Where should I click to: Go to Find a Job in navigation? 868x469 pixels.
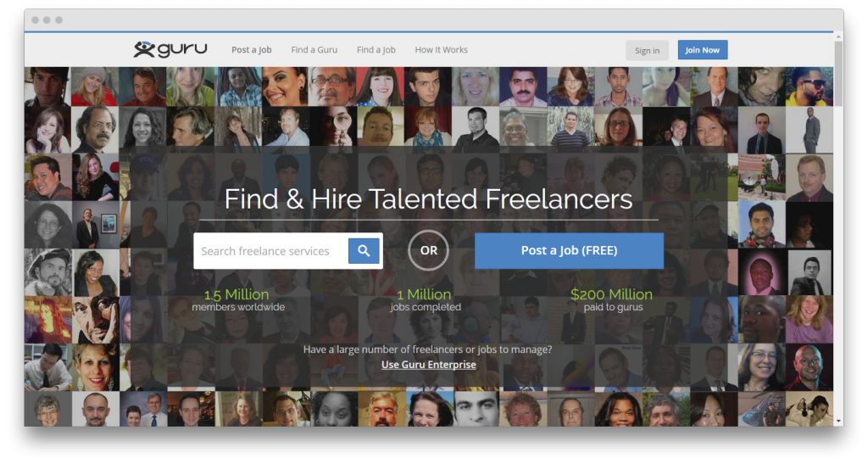pos(376,50)
